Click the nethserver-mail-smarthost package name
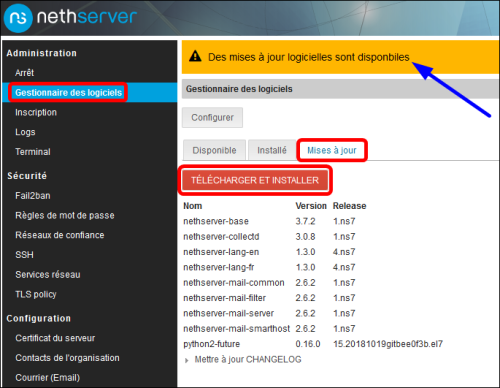The height and width of the screenshot is (388, 500). pos(236,329)
